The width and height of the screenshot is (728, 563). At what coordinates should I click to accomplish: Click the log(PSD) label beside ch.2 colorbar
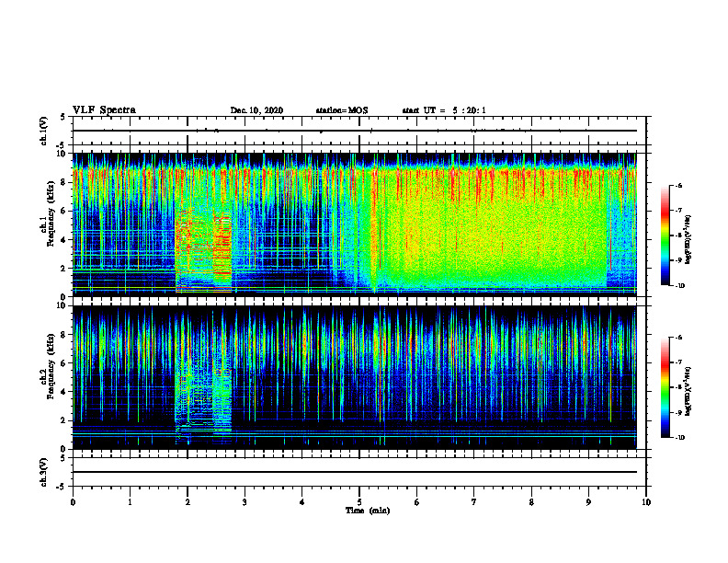688,392
